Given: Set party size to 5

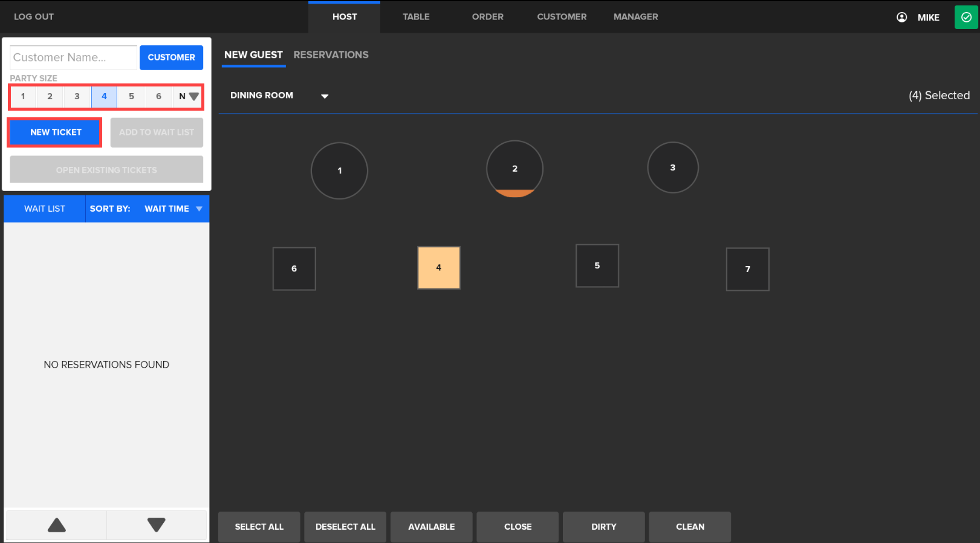Looking at the screenshot, I should click(x=131, y=96).
